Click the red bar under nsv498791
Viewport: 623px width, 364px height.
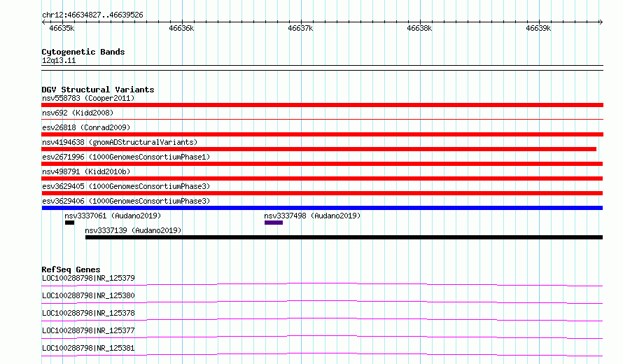(322, 178)
